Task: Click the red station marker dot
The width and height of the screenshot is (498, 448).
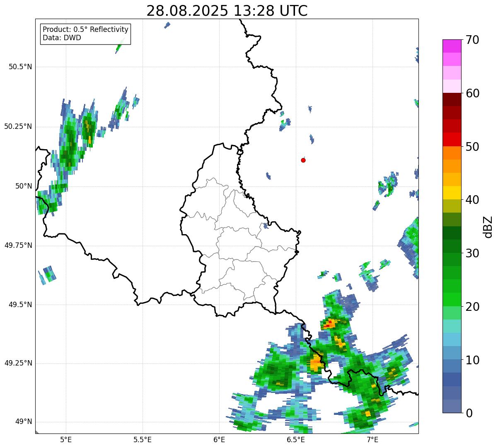Action: point(303,160)
